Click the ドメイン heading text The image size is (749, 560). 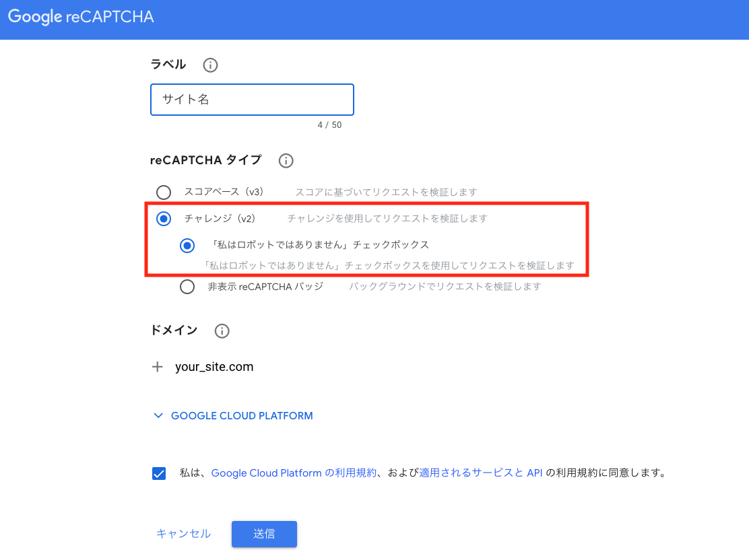(x=174, y=330)
